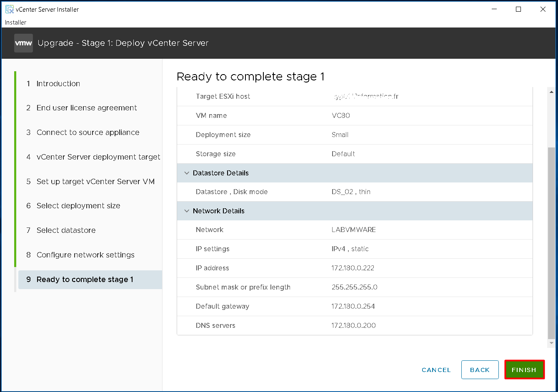Click the IP settings value IPv4 , static
558x392 pixels.
click(x=350, y=249)
